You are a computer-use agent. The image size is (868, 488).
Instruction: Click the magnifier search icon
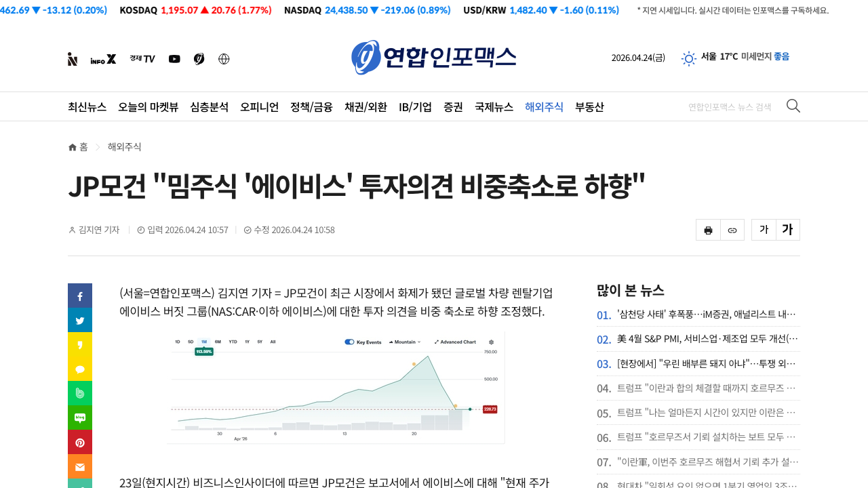point(793,106)
